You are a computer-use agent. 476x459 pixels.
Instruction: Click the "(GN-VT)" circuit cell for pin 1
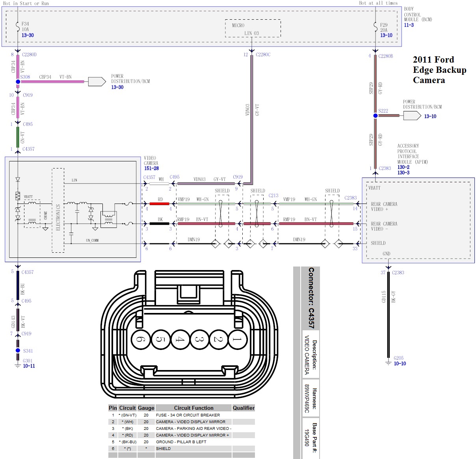128,415
